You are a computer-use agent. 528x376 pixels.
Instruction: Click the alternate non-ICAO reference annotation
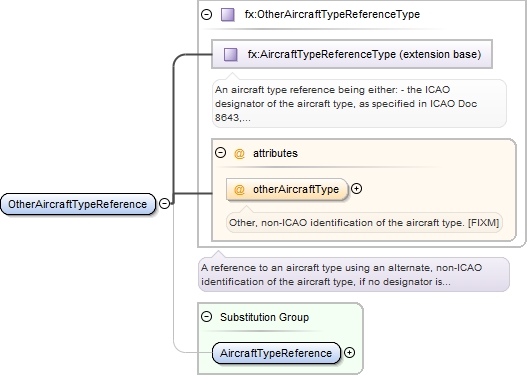[x=354, y=274]
